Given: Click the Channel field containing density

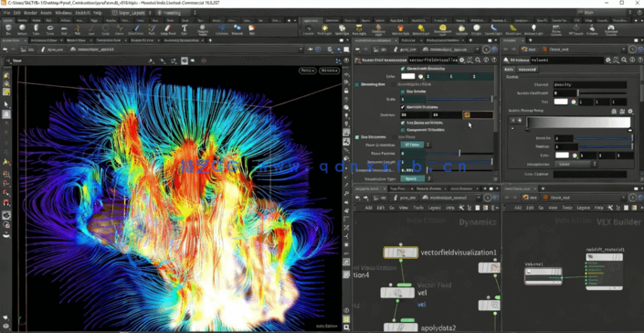Looking at the screenshot, I should [590, 85].
